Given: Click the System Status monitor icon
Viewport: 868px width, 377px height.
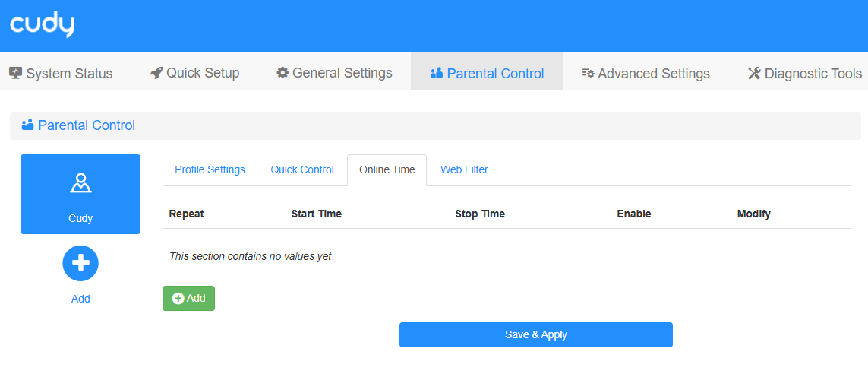Looking at the screenshot, I should [15, 73].
